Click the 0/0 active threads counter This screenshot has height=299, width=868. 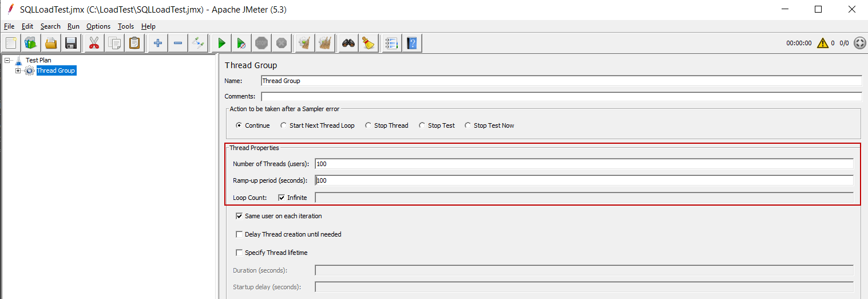pyautogui.click(x=844, y=43)
